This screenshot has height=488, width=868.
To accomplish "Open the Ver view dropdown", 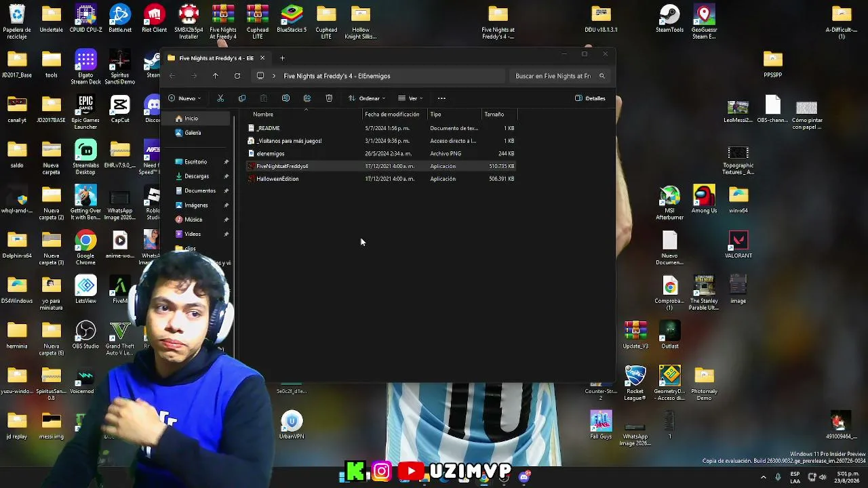I will [x=410, y=98].
